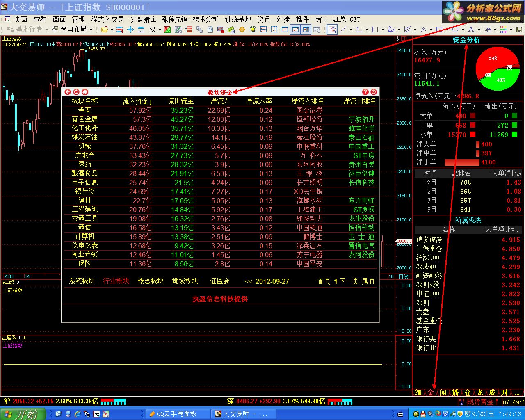Open the 程式化交易 menu
The image size is (525, 420).
click(x=107, y=19)
